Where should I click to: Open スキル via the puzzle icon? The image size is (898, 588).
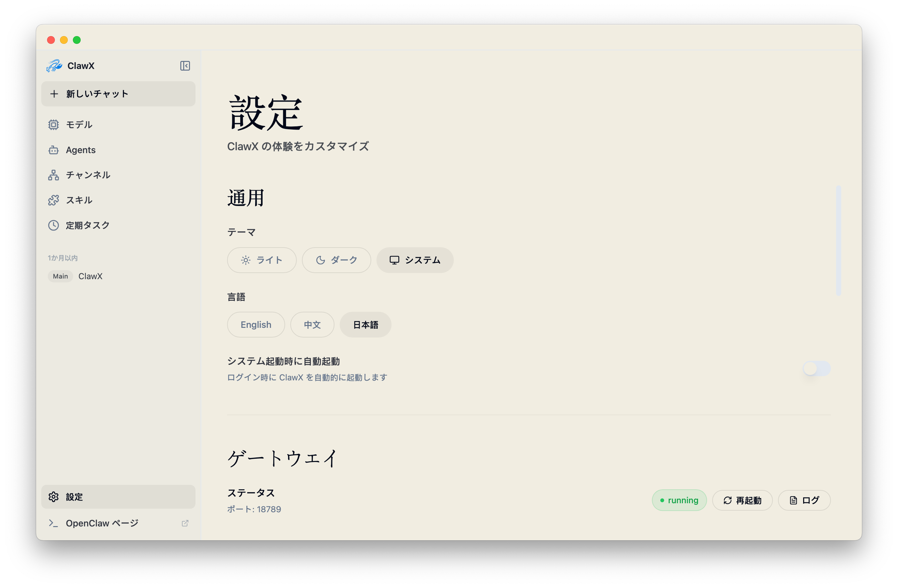coord(54,200)
